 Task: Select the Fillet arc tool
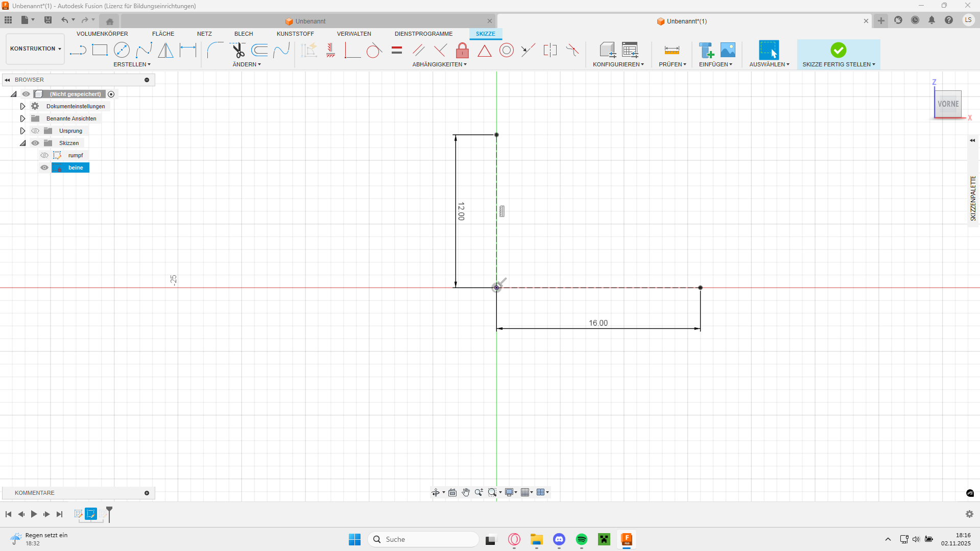coord(215,50)
